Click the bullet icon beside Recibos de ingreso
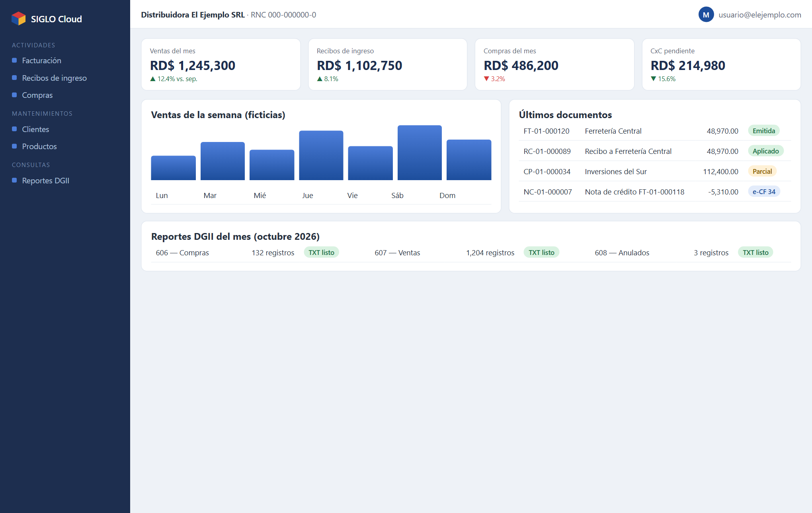 click(14, 78)
